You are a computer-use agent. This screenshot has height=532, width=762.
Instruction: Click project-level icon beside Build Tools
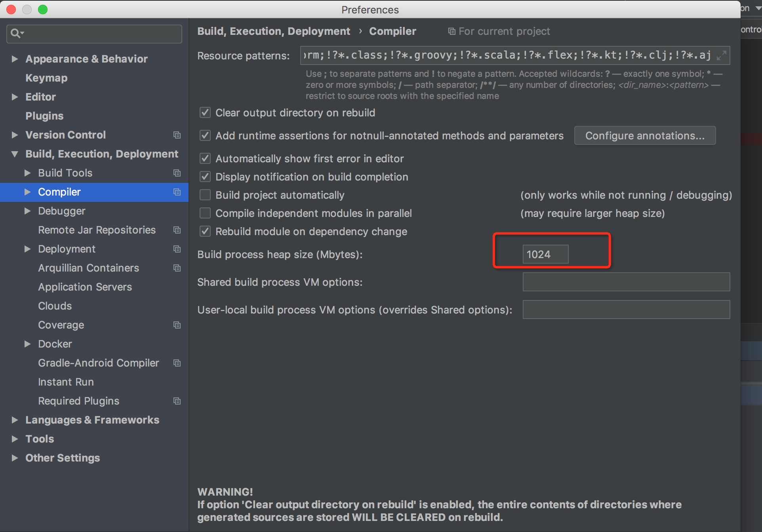click(177, 173)
